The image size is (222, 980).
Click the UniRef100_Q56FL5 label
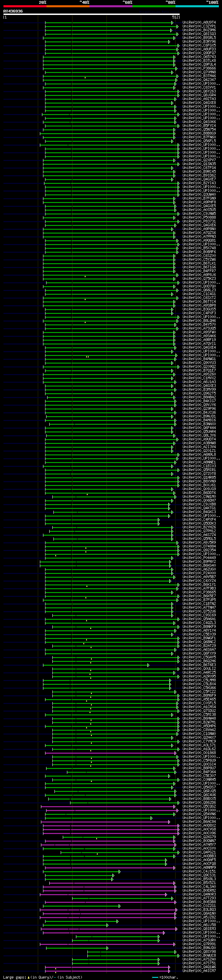coord(199,141)
